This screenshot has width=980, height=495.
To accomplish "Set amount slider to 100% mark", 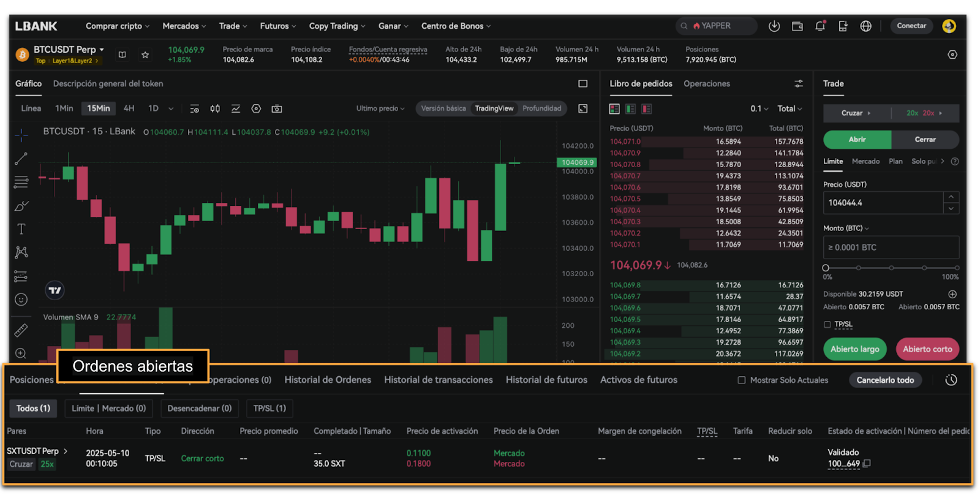I will click(957, 268).
